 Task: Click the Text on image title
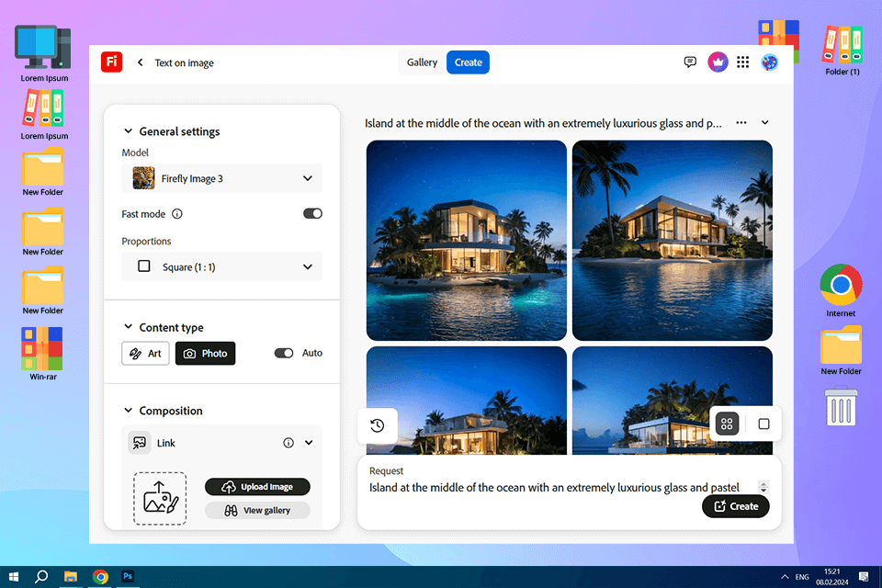[x=184, y=63]
